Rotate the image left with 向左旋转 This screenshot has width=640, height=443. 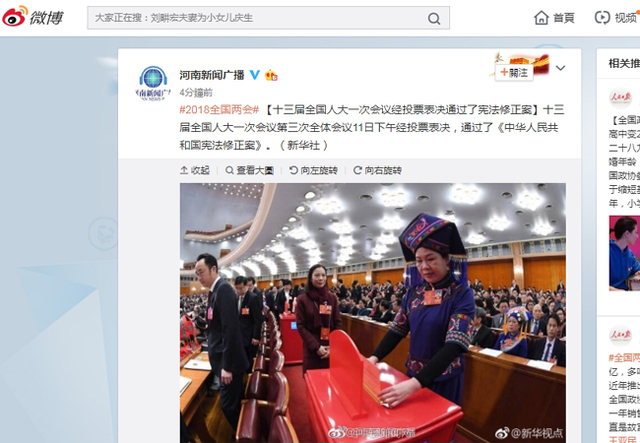tap(313, 170)
